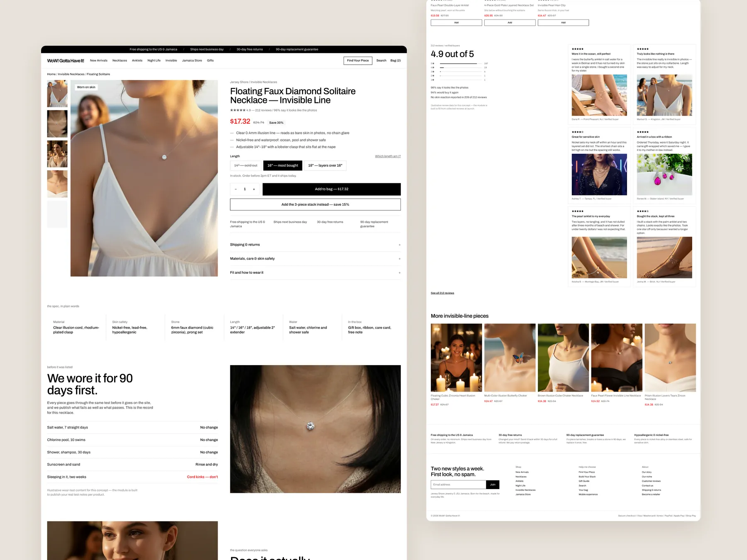The width and height of the screenshot is (747, 560).
Task: Open Bag (2) in the header
Action: (395, 61)
